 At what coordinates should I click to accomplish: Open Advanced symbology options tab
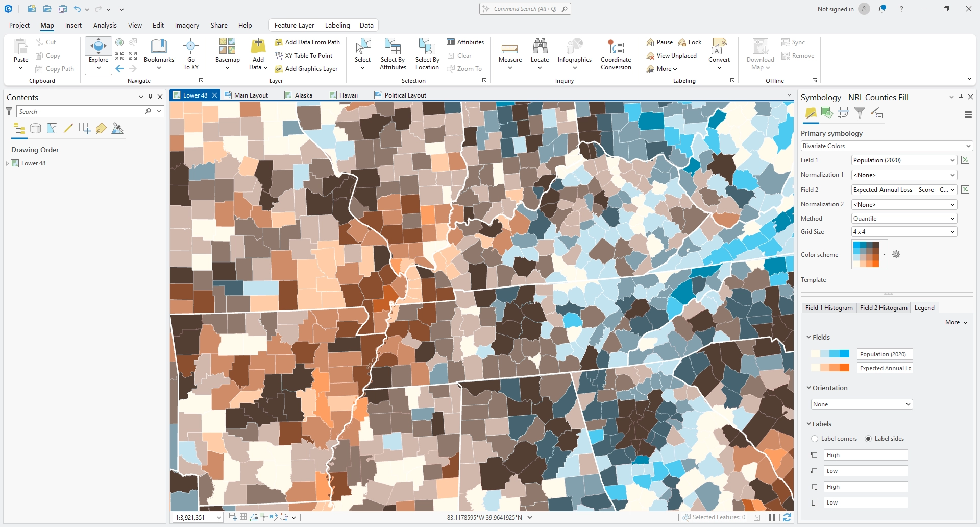876,113
